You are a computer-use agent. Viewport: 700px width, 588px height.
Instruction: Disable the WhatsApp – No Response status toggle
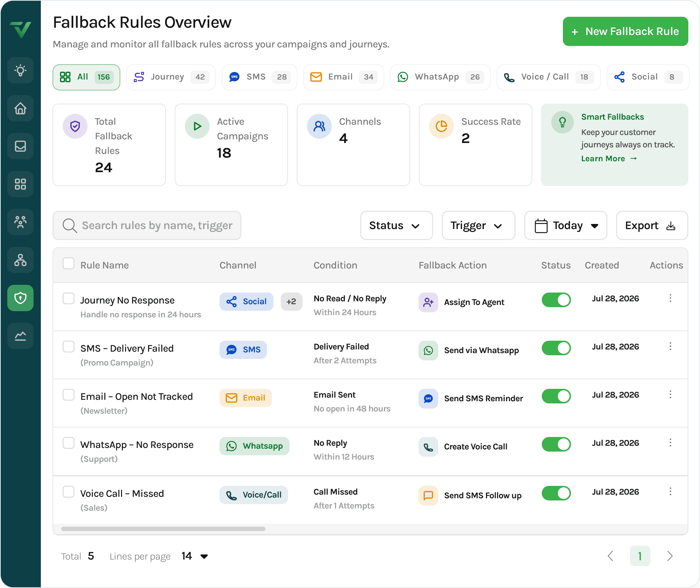(556, 444)
